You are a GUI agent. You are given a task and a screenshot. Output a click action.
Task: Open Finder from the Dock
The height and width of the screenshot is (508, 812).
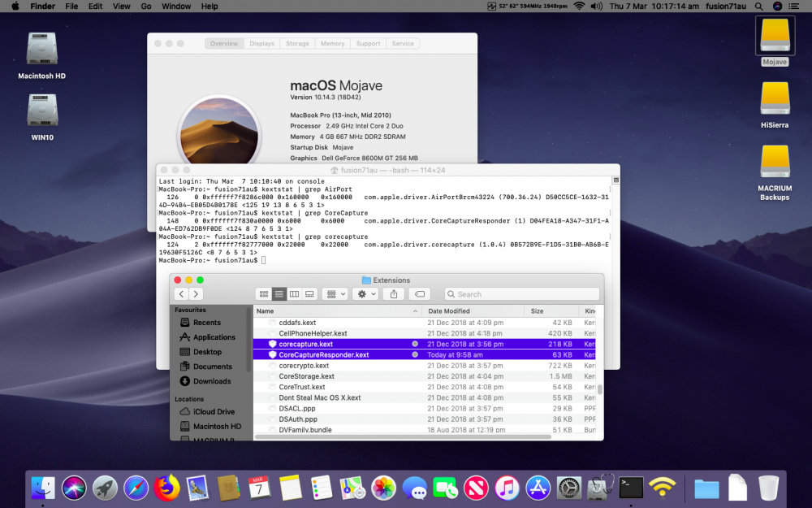coord(43,488)
